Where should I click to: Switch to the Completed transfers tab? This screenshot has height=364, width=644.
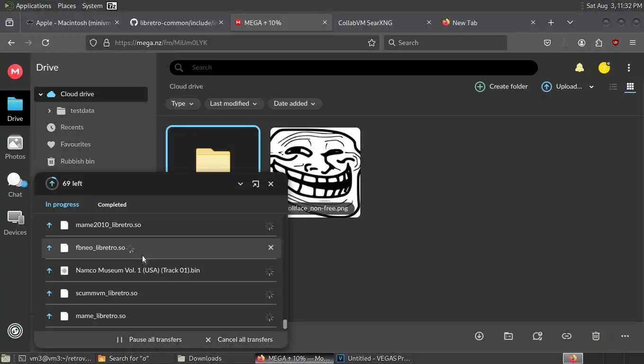(x=112, y=205)
